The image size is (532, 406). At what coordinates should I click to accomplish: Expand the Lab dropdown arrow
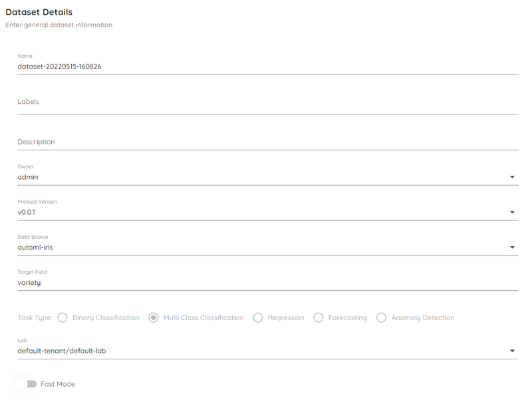pos(512,351)
